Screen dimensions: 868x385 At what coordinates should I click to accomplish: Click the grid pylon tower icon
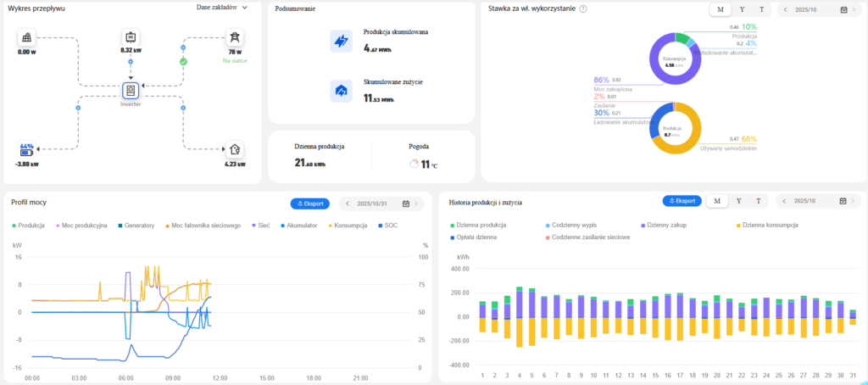(x=234, y=37)
